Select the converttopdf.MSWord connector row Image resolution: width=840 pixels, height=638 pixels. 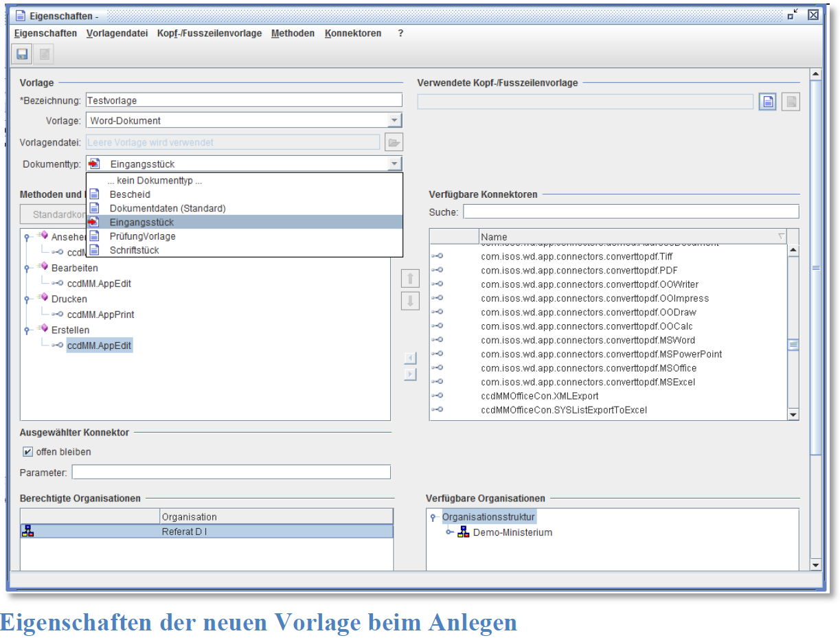point(608,340)
